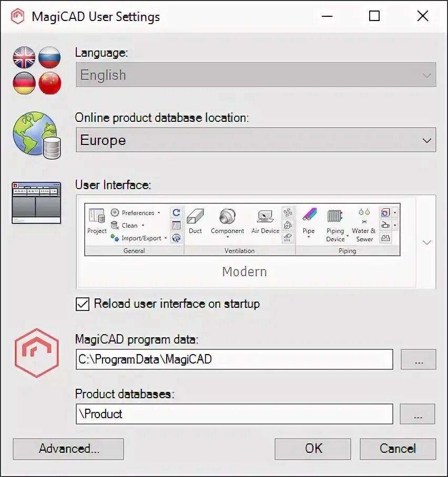Click the user interface window layout icon
Viewport: 448px width, 477px height.
(x=37, y=203)
